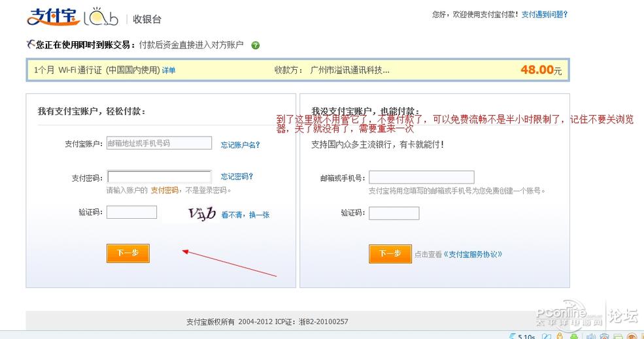644x339 pixels.
Task: Open the 详单 order details link
Action: 169,71
